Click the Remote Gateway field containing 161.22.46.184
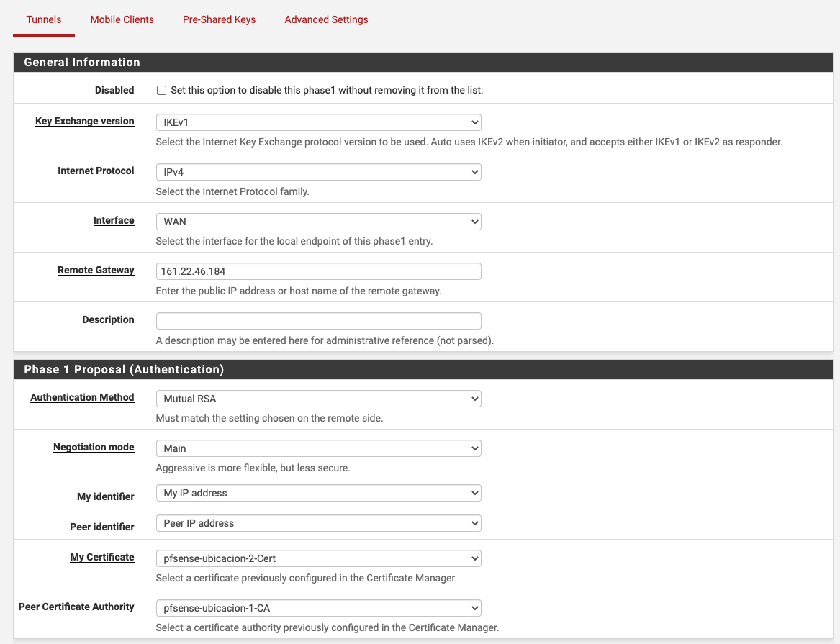Screen dimensions: 840x644 click(x=319, y=271)
